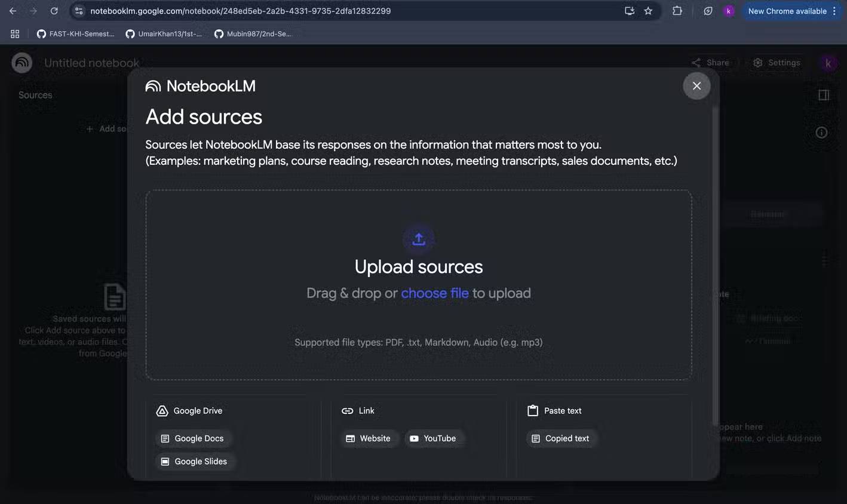The image size is (847, 504).
Task: Go forward in browser
Action: click(x=33, y=11)
